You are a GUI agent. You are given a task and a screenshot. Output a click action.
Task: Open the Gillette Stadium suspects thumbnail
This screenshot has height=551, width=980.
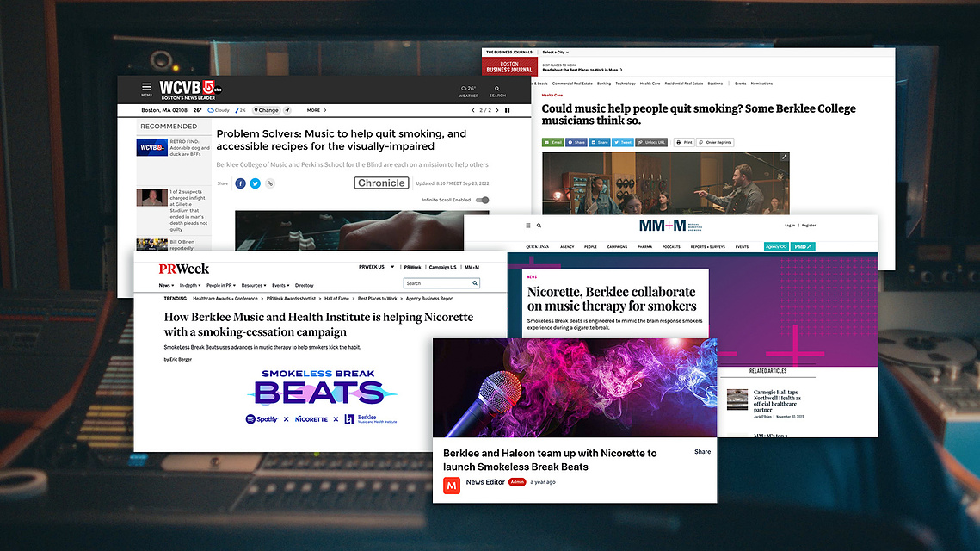[152, 197]
